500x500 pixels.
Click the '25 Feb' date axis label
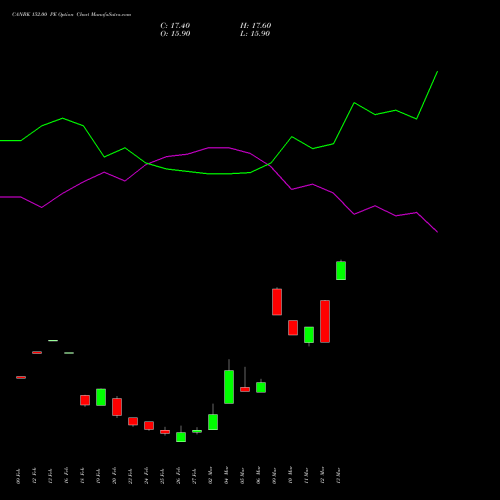click(162, 476)
